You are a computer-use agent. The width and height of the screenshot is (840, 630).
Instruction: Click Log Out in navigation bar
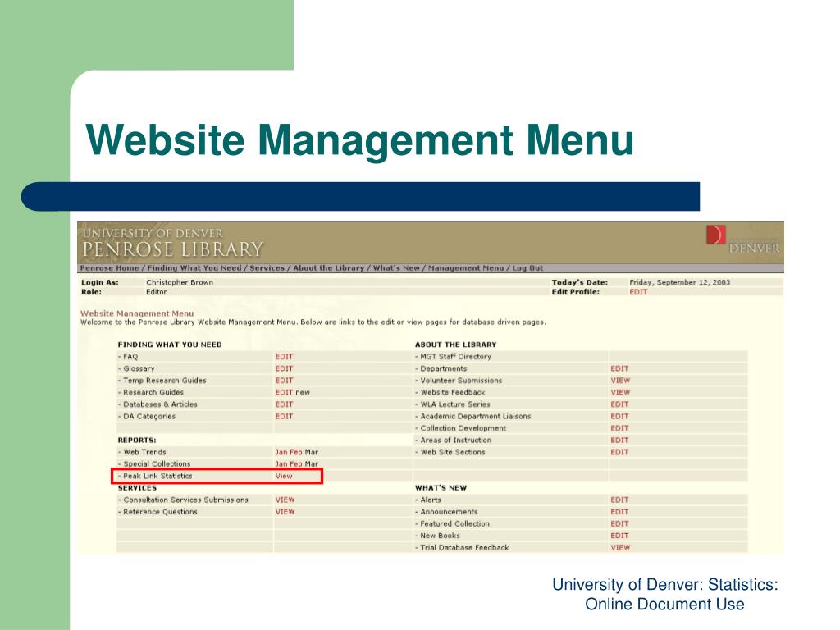pos(527,268)
